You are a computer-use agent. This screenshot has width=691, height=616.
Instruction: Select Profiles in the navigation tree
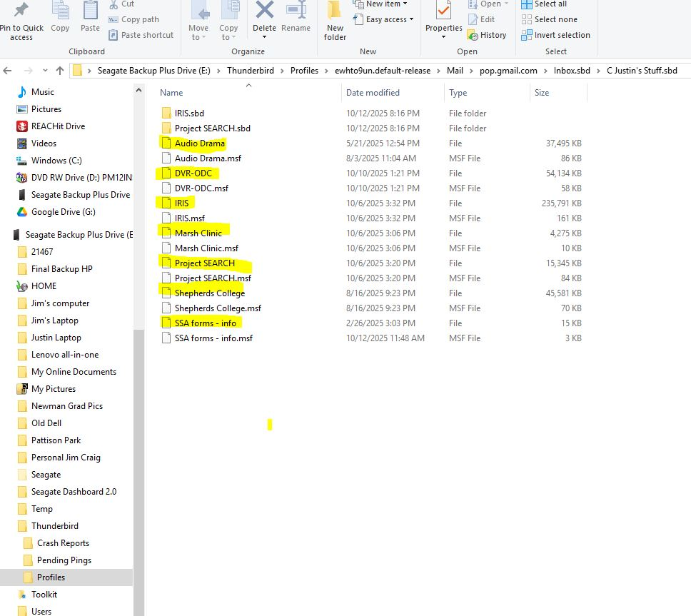pos(51,577)
